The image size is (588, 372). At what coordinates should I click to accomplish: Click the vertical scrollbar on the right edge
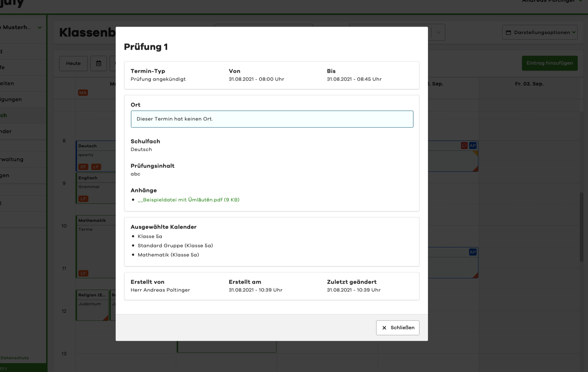click(581, 227)
